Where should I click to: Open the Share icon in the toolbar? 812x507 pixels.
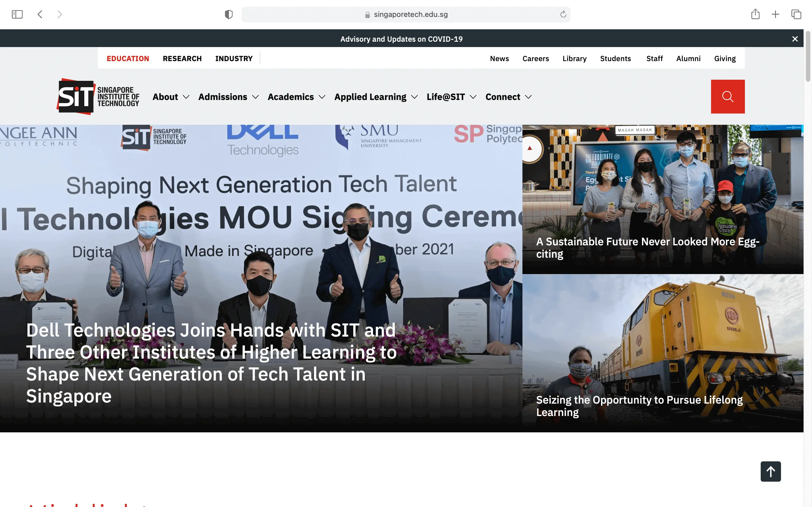(x=755, y=14)
